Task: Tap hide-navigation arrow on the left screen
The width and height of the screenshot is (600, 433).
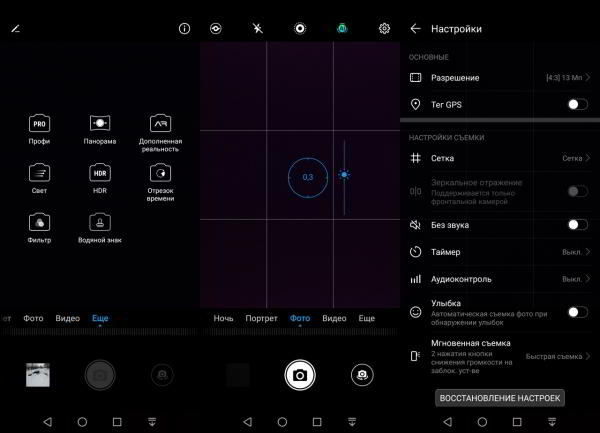Action: pos(152,422)
